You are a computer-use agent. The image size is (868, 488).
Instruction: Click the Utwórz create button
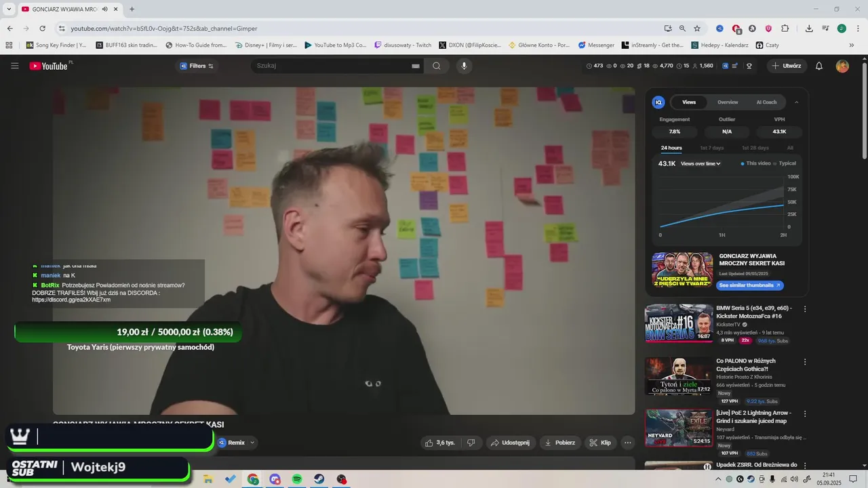(787, 66)
